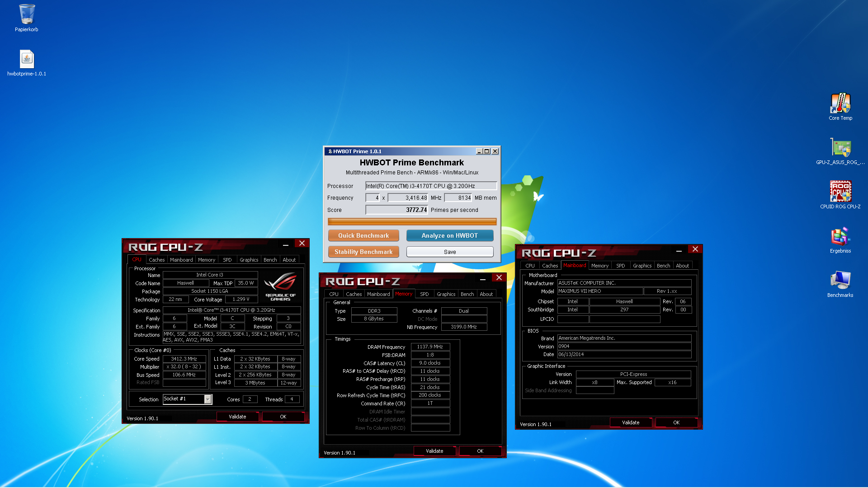The image size is (868, 488).
Task: Switch to Bench tab in left CPU-Z
Action: click(270, 260)
